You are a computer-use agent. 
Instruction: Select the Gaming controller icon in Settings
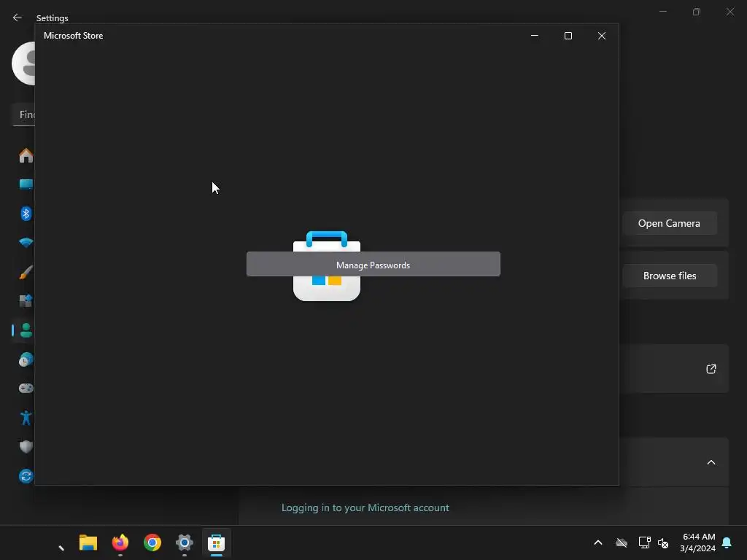click(26, 388)
